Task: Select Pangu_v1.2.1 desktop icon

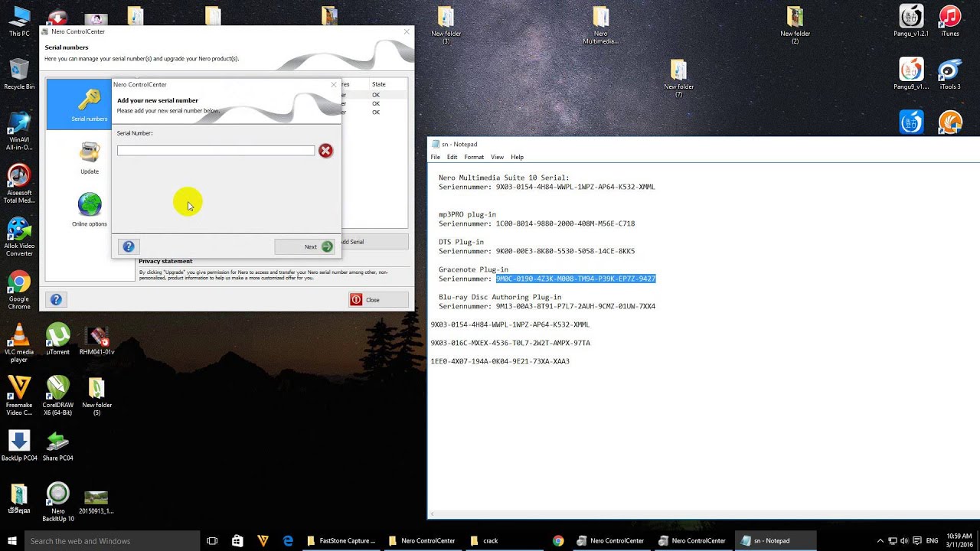Action: [x=911, y=21]
